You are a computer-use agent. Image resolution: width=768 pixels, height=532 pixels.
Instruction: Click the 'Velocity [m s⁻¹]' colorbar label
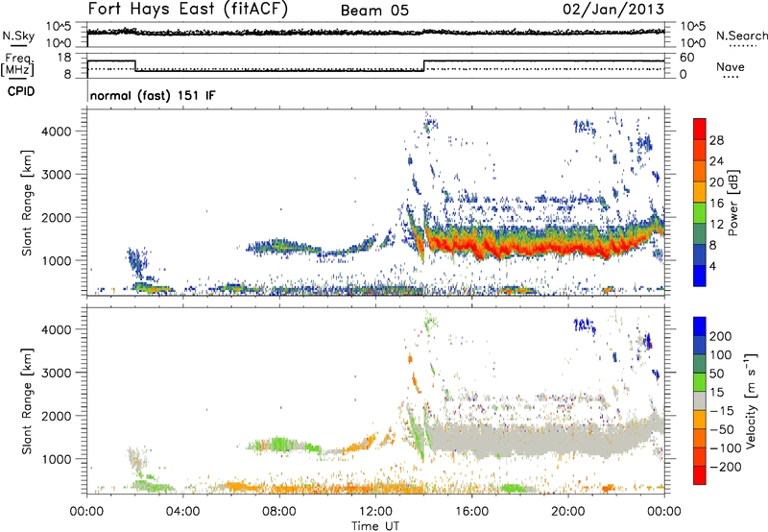point(751,400)
